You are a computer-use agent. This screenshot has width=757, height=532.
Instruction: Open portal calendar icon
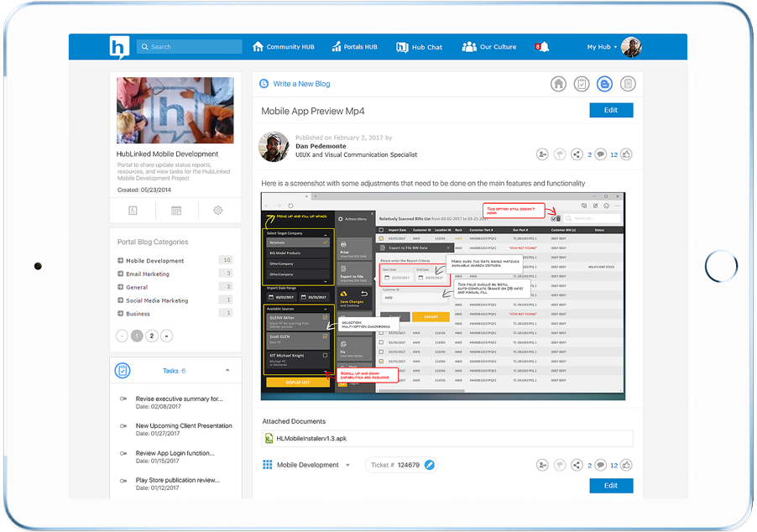[176, 211]
